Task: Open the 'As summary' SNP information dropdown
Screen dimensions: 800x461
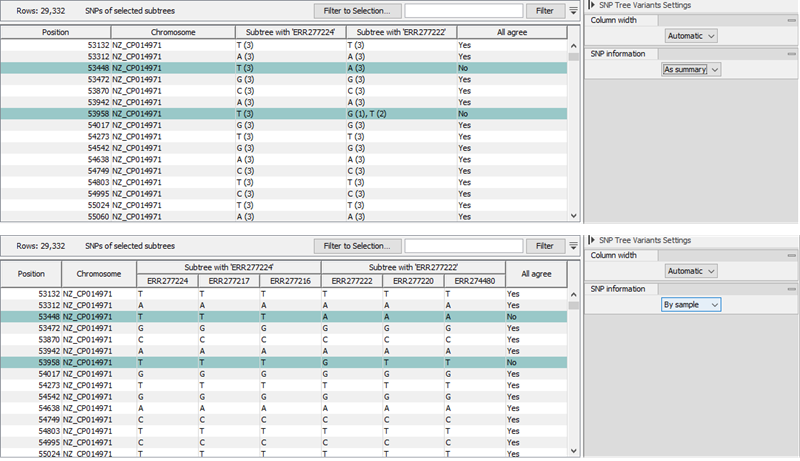Action: (x=691, y=69)
